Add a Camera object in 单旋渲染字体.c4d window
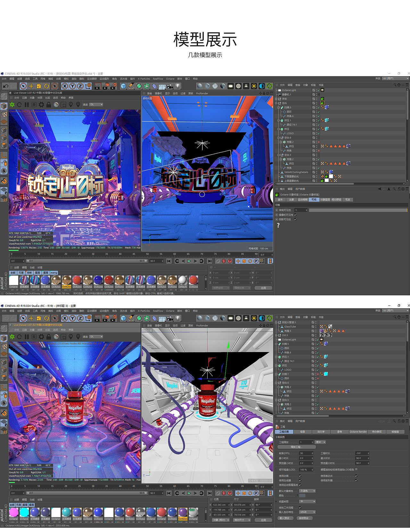Viewport: 410px width, 532px height. [x=170, y=86]
